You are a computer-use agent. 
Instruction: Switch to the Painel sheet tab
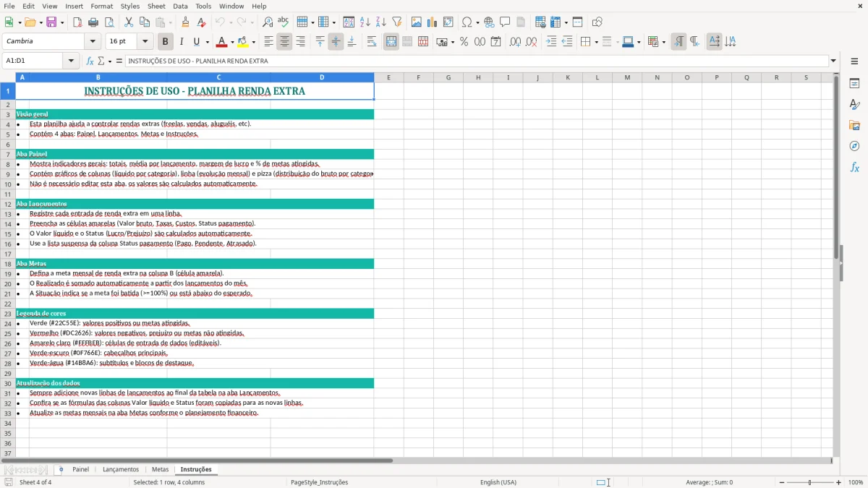tap(80, 469)
